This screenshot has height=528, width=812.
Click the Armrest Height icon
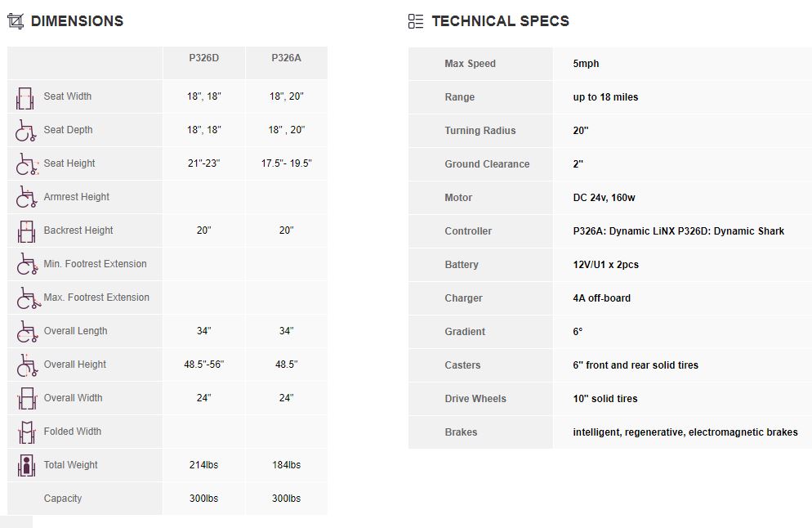(x=26, y=198)
